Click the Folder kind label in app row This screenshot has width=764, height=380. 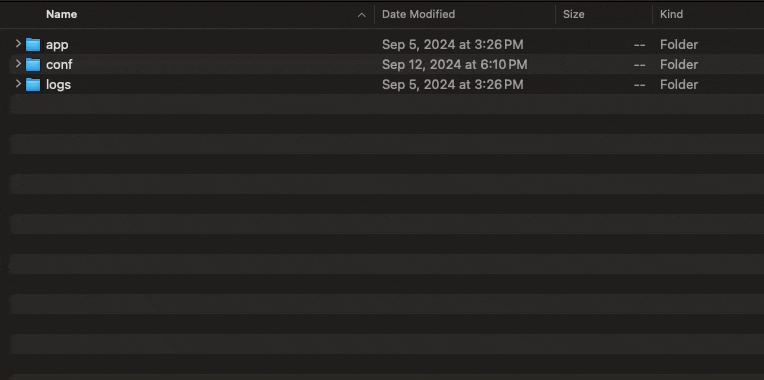pos(679,44)
